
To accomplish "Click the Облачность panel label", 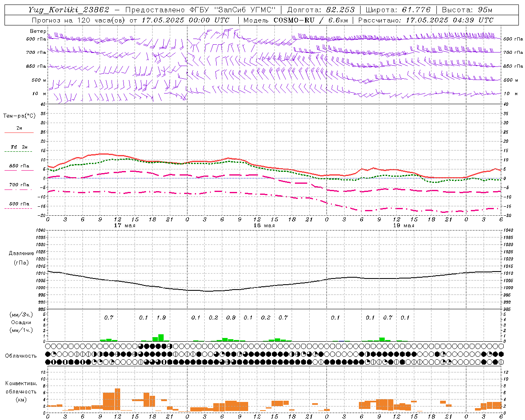I will click(21, 356).
